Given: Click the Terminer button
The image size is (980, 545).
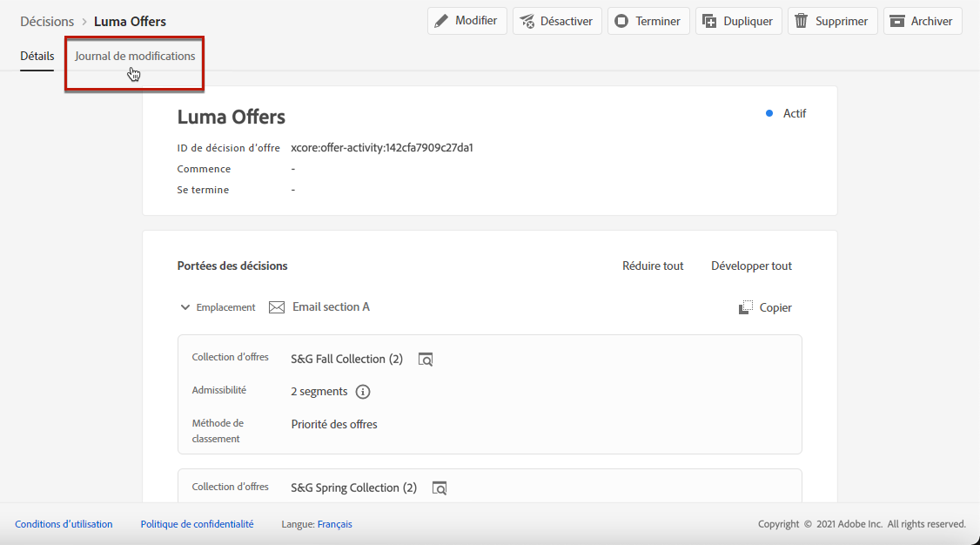Looking at the screenshot, I should click(x=648, y=21).
